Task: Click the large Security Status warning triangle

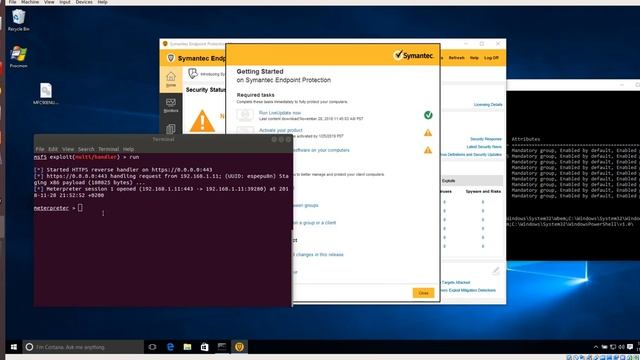Action: coord(202,121)
